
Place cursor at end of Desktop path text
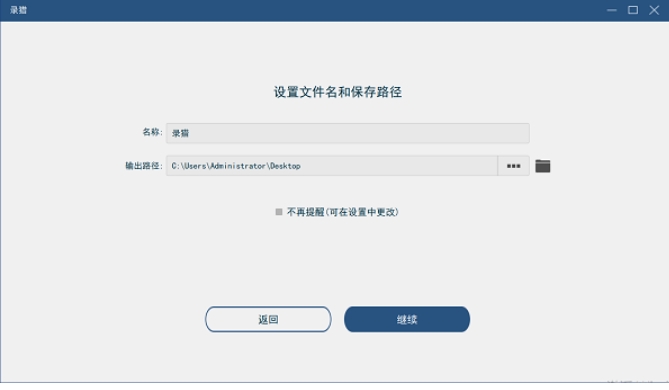(x=301, y=166)
